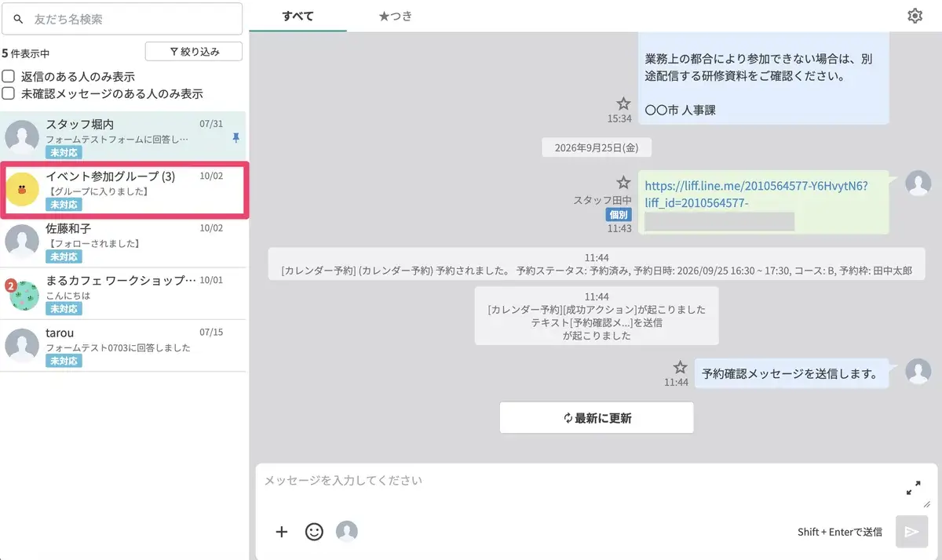Click the ○○市 人事課 message bubble
Image resolution: width=942 pixels, height=560 pixels.
tap(763, 78)
